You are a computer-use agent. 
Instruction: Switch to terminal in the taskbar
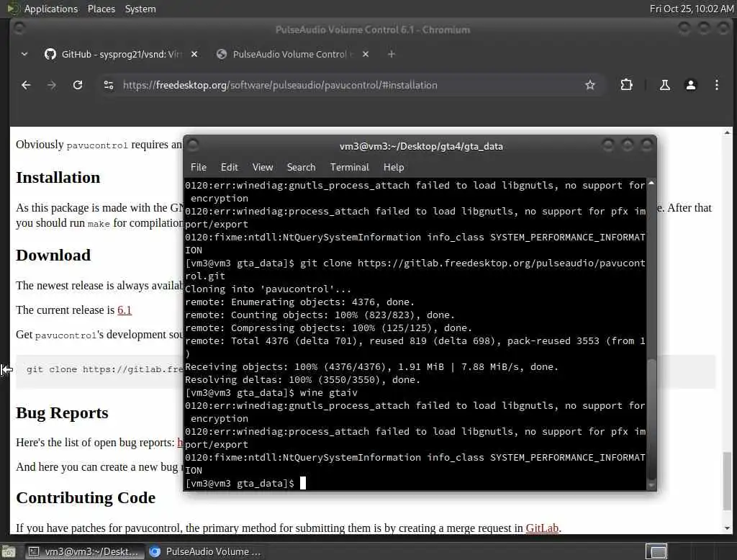(x=83, y=551)
